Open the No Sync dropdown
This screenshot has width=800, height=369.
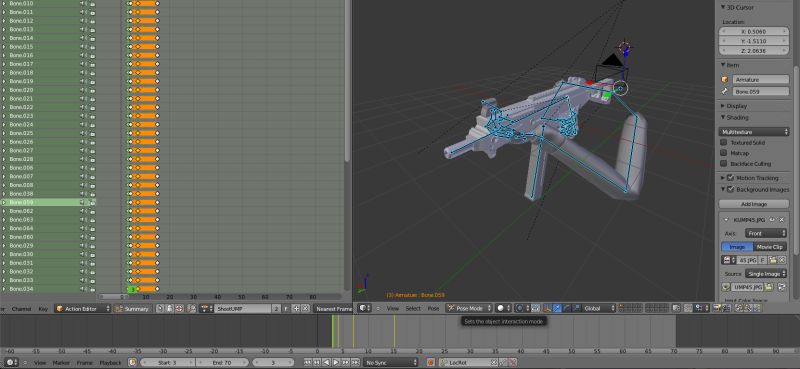(391, 362)
